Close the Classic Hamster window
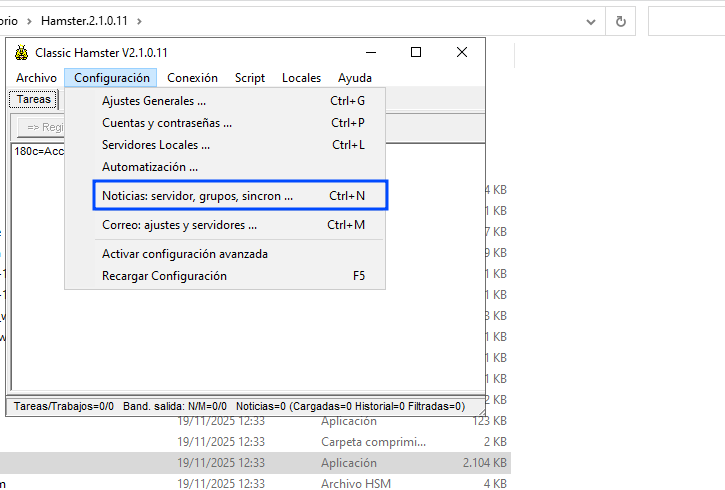Screen dimensions: 725x490 pos(461,52)
